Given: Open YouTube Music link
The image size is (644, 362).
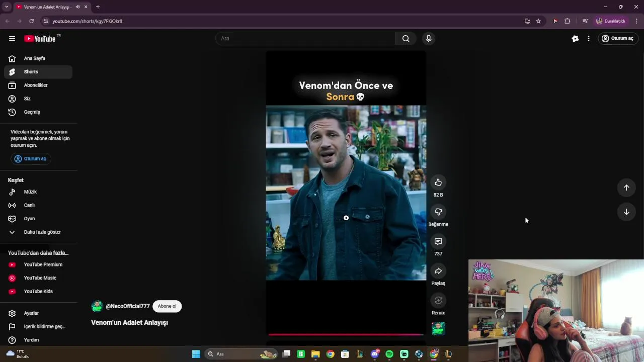Looking at the screenshot, I should 38,278.
